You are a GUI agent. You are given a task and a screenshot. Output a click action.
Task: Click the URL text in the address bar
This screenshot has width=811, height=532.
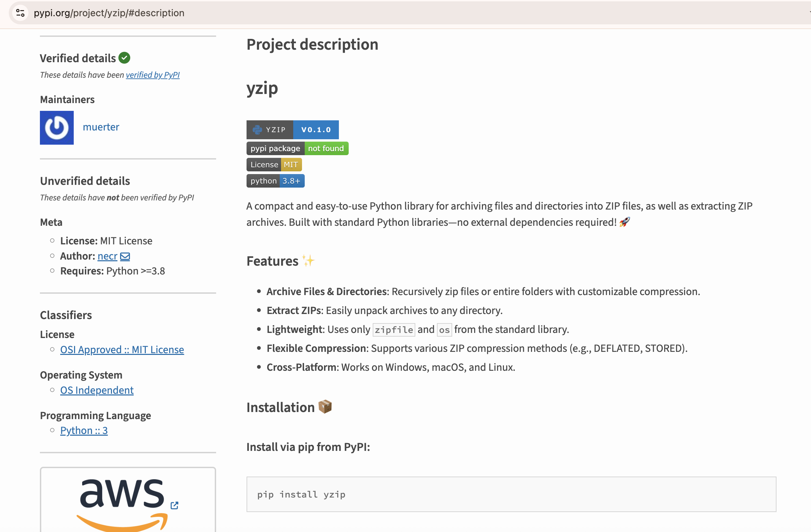(109, 13)
